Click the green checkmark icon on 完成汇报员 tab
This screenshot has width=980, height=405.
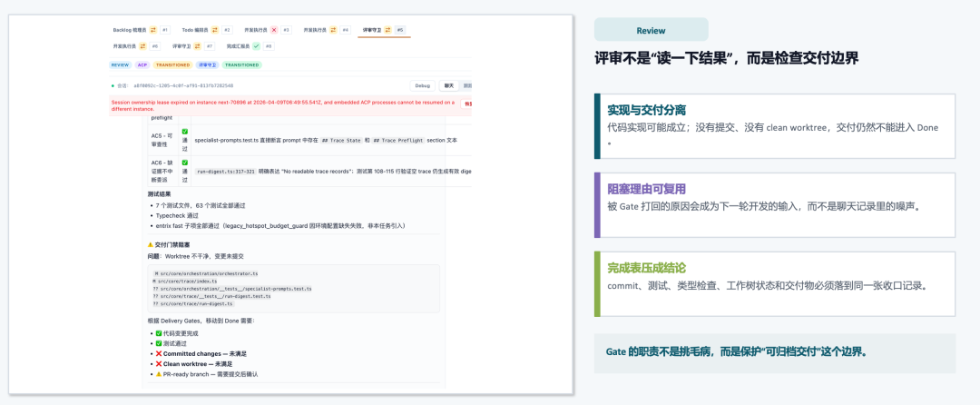(x=256, y=45)
